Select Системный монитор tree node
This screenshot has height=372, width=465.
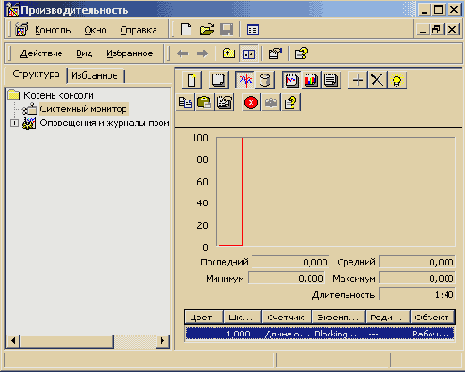[83, 109]
